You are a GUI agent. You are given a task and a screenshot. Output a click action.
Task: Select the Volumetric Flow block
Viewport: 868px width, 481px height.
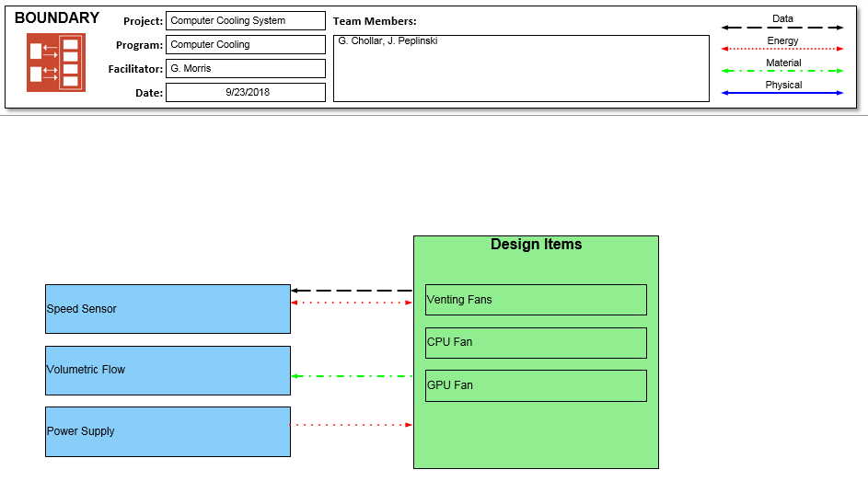168,371
